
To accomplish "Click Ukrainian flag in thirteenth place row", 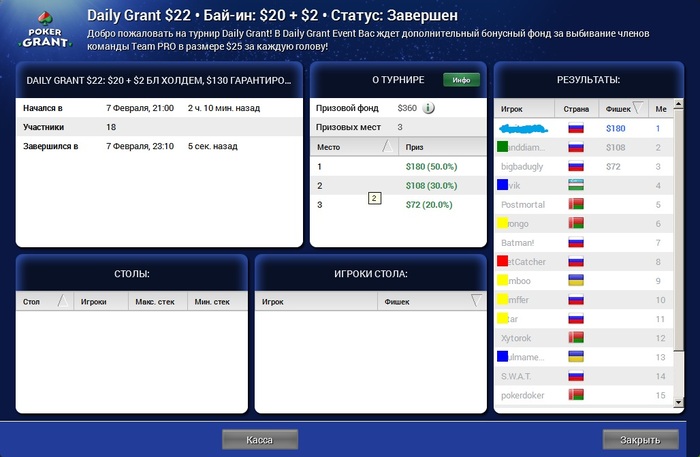I will pyautogui.click(x=576, y=357).
